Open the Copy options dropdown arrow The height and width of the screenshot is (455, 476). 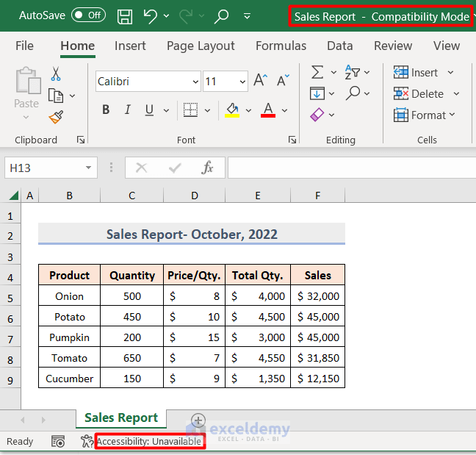click(72, 96)
